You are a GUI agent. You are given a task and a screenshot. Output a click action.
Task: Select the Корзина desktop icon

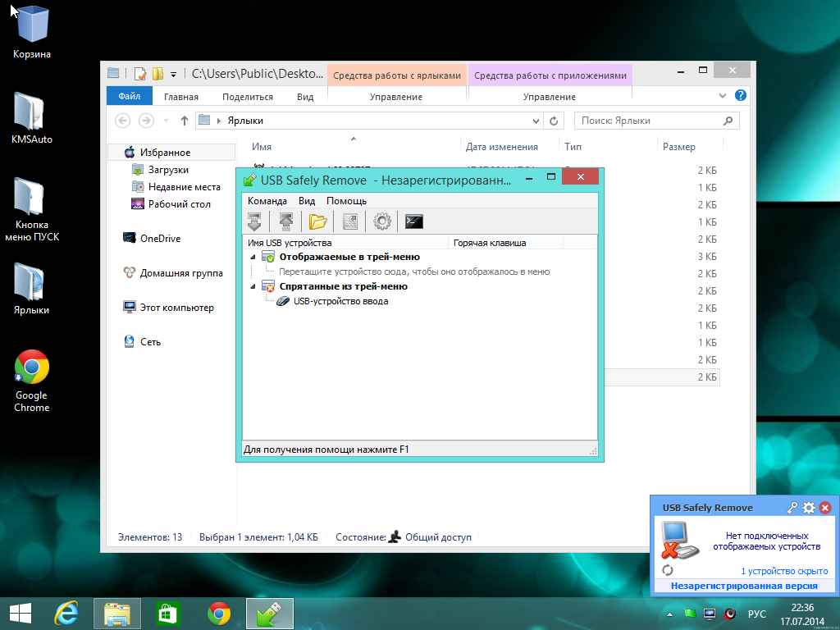click(x=32, y=32)
